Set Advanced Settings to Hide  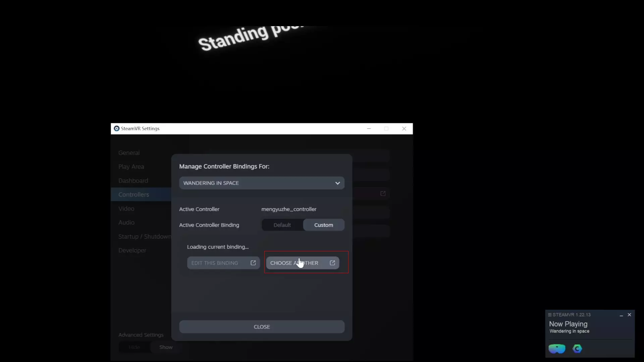[x=134, y=347]
